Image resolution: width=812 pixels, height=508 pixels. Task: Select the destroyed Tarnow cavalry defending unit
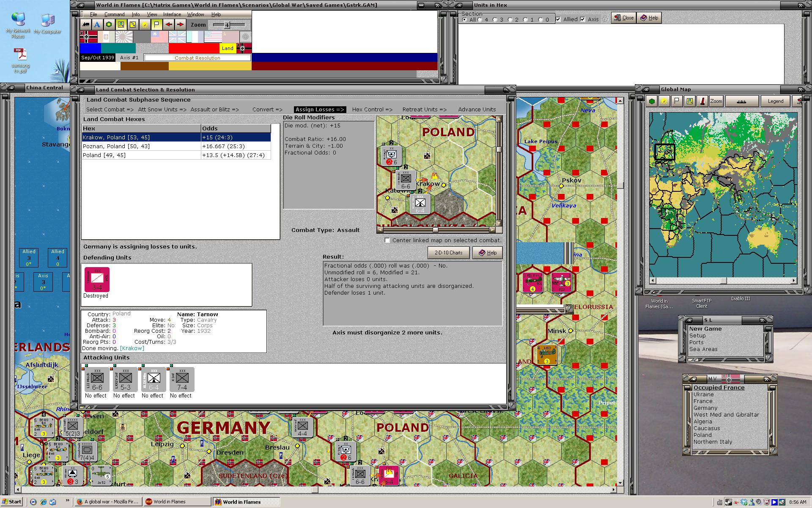coord(97,279)
